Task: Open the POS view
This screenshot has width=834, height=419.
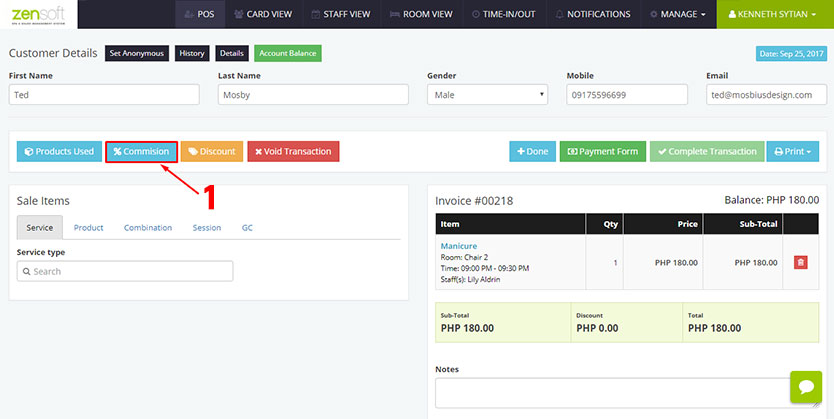Action: (200, 14)
